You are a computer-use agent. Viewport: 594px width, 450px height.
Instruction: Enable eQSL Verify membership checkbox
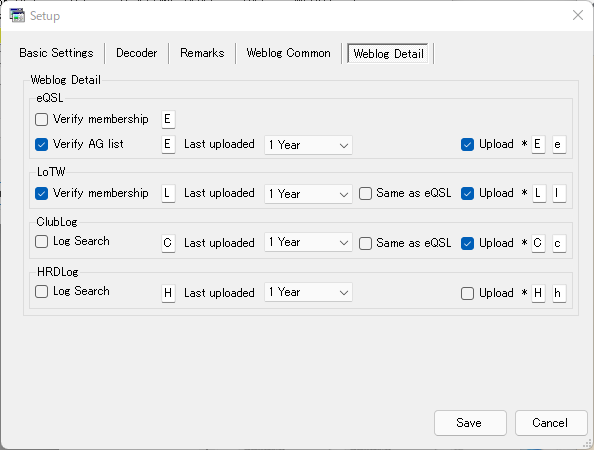[41, 119]
